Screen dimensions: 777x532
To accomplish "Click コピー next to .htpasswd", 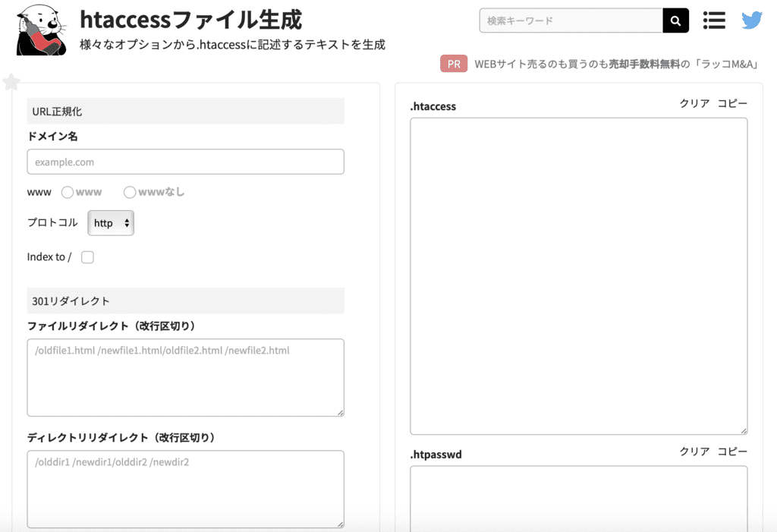I will [x=733, y=452].
